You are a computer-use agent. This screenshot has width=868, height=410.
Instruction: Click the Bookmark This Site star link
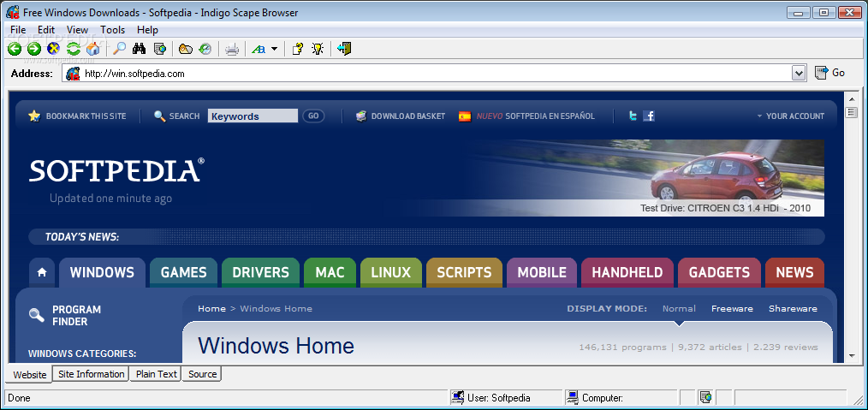[x=77, y=116]
